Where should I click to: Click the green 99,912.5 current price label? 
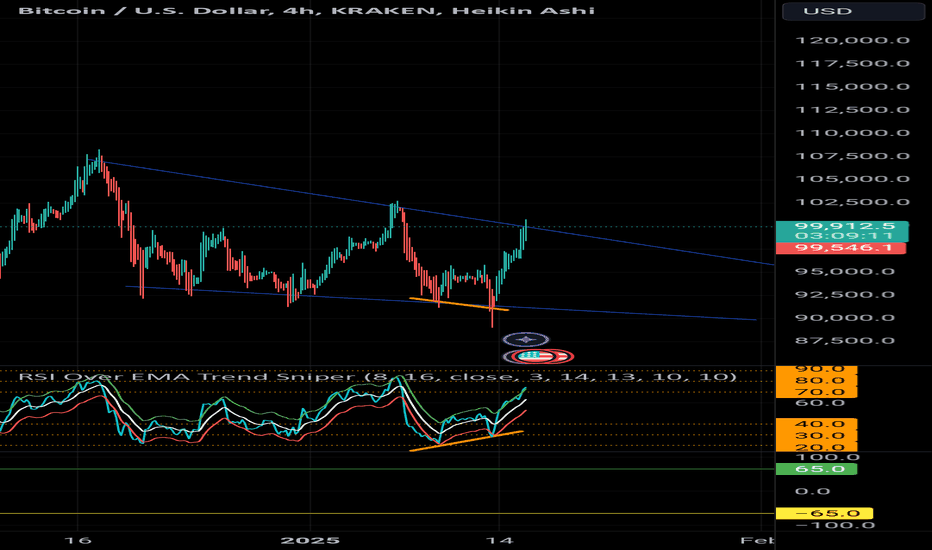(842, 226)
